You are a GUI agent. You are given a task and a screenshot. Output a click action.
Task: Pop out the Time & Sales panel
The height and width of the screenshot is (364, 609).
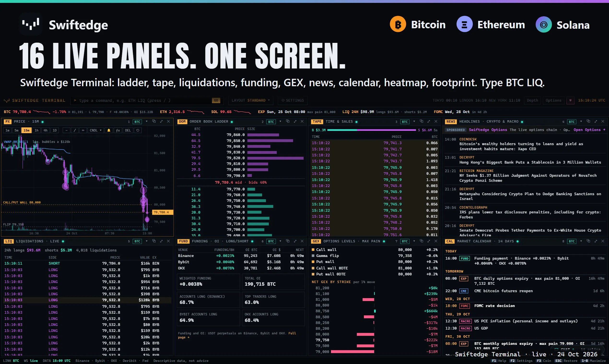point(422,121)
